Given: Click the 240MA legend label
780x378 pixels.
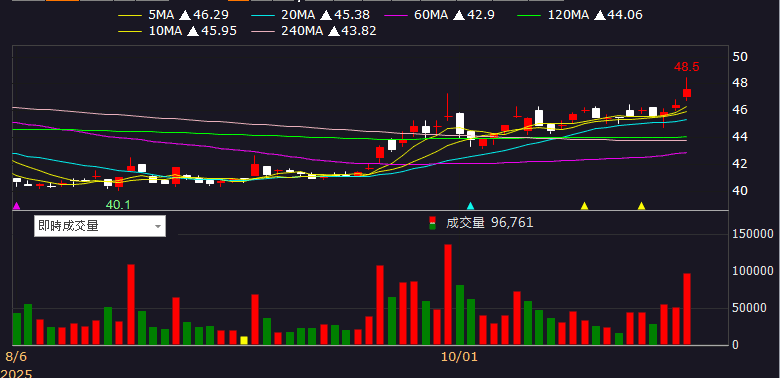Looking at the screenshot, I should click(x=302, y=31).
